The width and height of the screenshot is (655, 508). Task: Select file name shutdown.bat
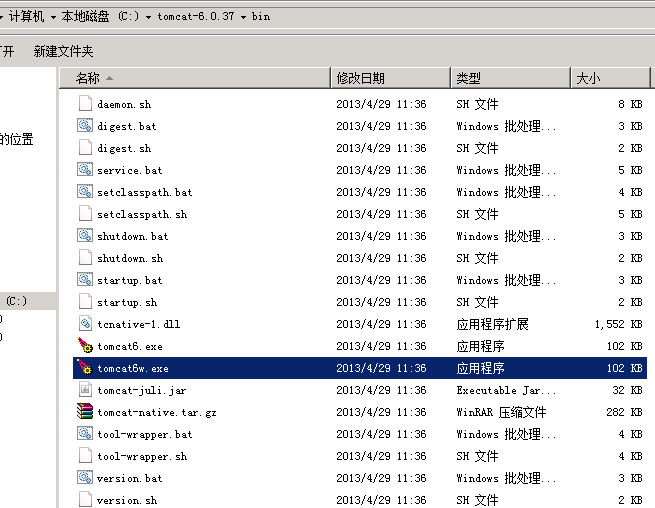pos(132,236)
